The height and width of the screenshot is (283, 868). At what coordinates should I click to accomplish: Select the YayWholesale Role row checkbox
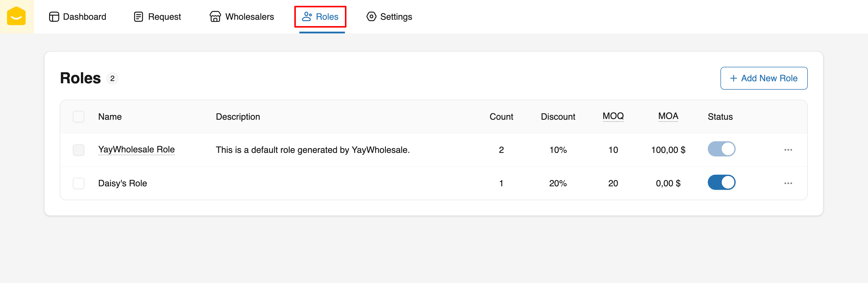coord(78,150)
